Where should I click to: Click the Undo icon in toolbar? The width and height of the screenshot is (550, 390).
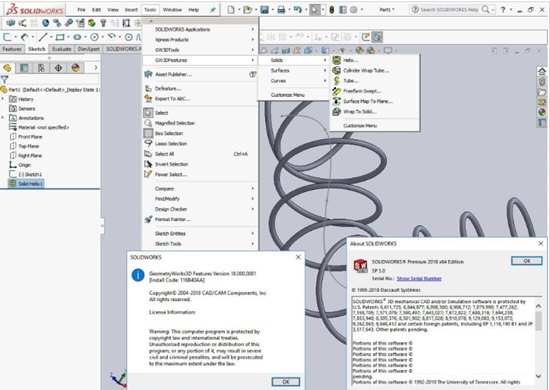[297, 10]
